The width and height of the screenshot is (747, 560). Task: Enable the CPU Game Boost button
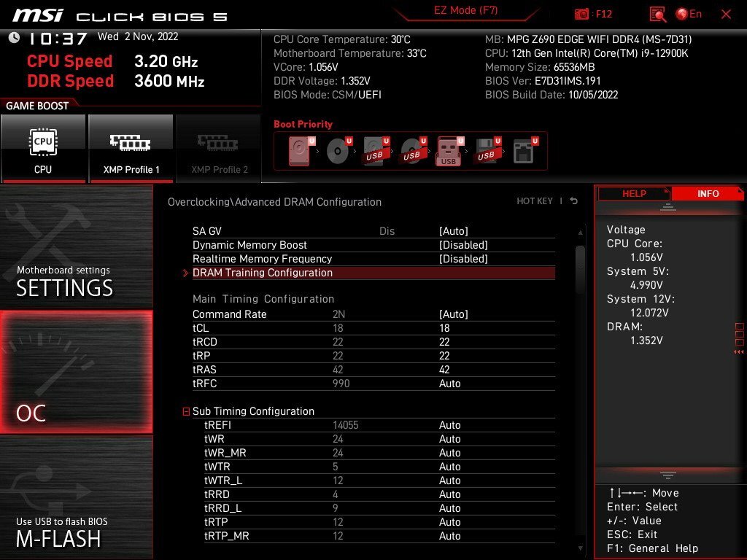[43, 149]
